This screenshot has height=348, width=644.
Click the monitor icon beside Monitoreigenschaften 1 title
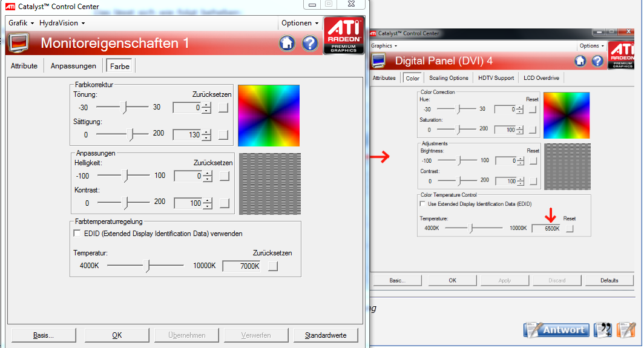19,43
